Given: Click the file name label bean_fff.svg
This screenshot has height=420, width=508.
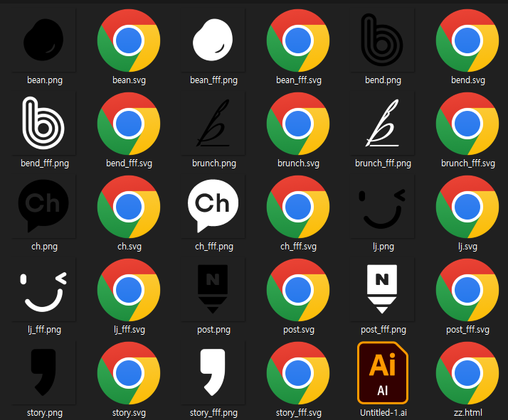Looking at the screenshot, I should pyautogui.click(x=298, y=80).
